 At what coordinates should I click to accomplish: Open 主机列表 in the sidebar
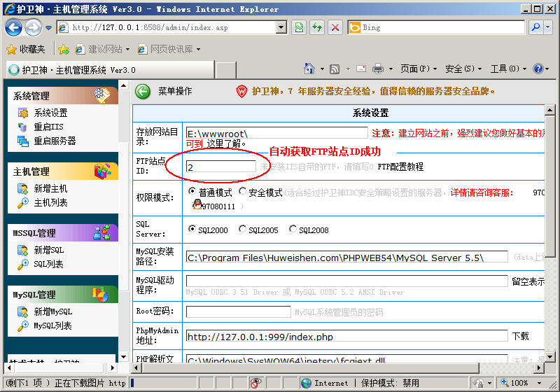pyautogui.click(x=50, y=203)
